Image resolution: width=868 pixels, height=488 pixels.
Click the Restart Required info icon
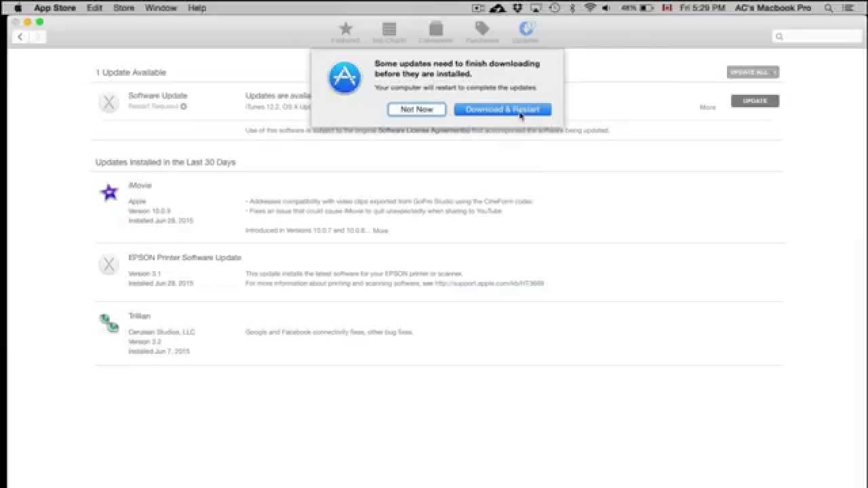184,106
